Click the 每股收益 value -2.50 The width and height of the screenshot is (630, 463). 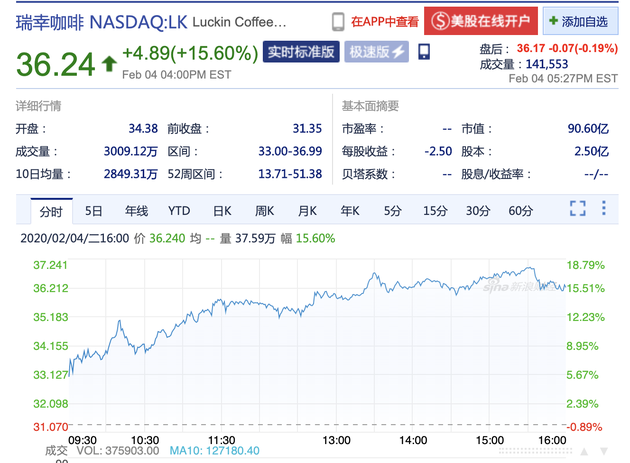(438, 152)
